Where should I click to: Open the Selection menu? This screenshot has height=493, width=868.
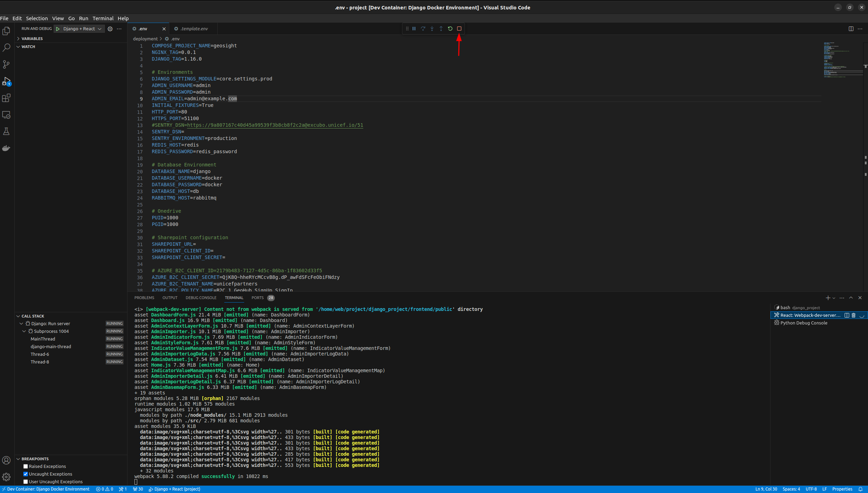37,18
